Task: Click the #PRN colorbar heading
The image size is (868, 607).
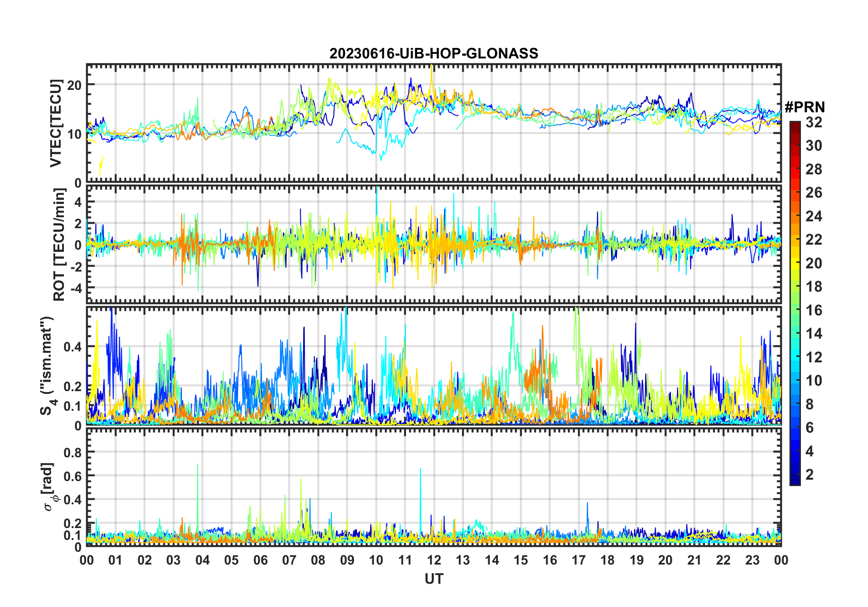Action: click(x=805, y=107)
